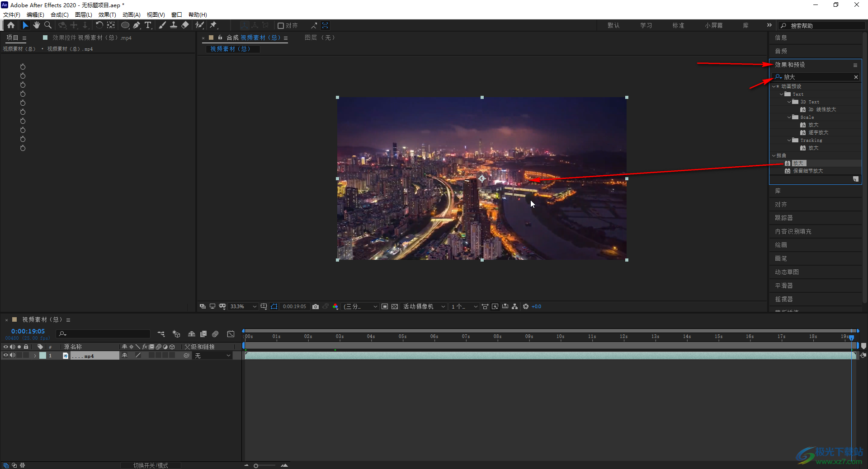Toggle mask and shape path visibility icon

click(x=274, y=306)
